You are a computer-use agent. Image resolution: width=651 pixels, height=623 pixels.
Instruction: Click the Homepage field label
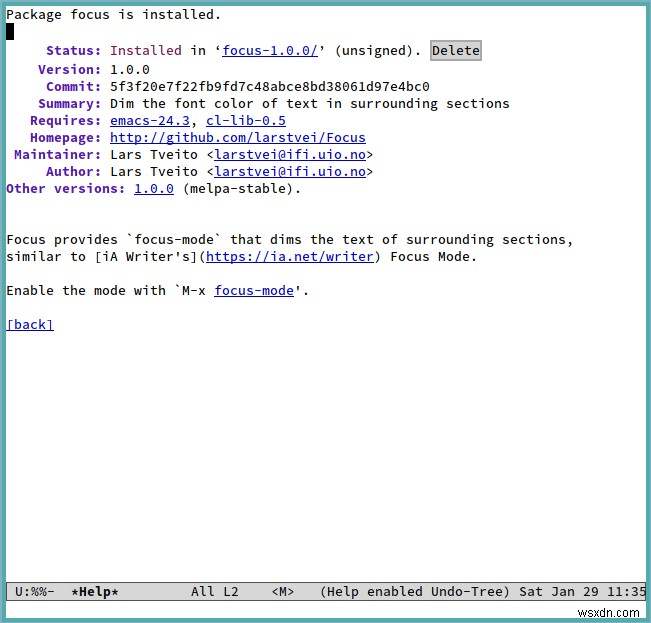(x=66, y=138)
